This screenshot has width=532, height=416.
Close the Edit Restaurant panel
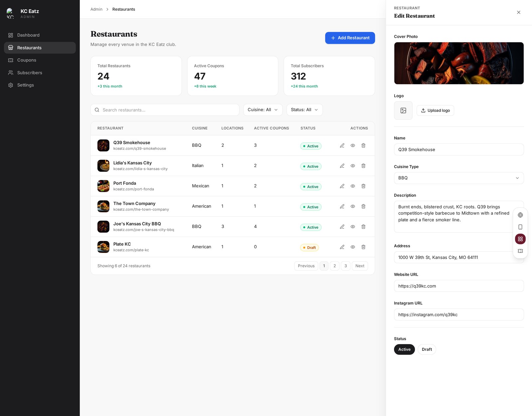coord(519,12)
